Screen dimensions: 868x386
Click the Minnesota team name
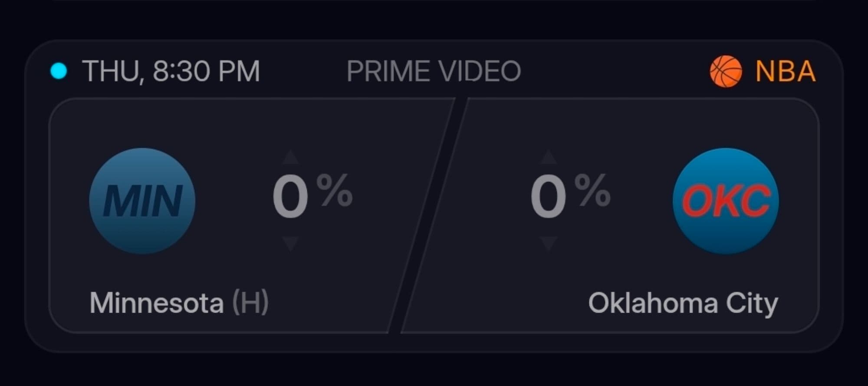156,303
